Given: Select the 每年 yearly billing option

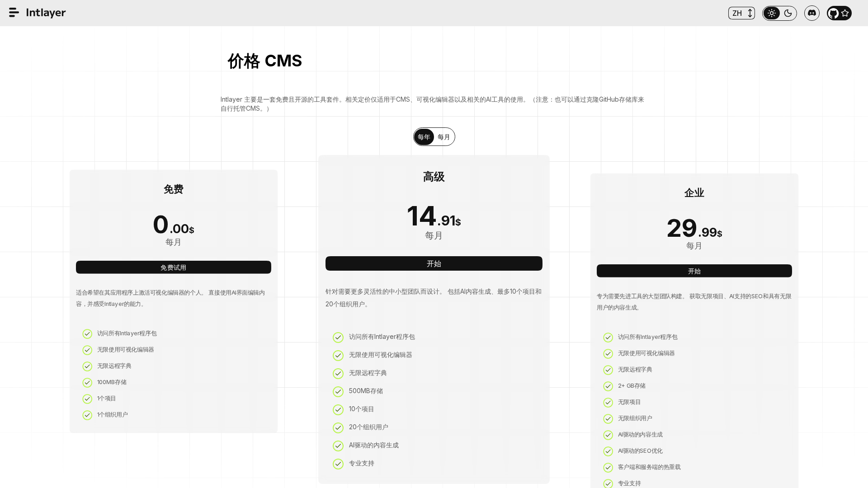Looking at the screenshot, I should [424, 137].
